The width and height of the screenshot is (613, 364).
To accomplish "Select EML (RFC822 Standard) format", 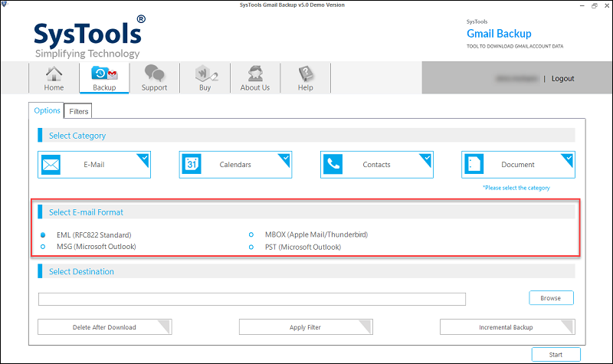I will pyautogui.click(x=43, y=235).
